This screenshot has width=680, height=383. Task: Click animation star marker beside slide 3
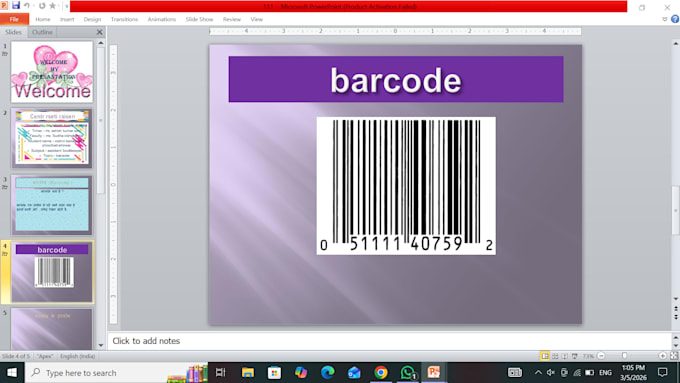click(x=5, y=187)
